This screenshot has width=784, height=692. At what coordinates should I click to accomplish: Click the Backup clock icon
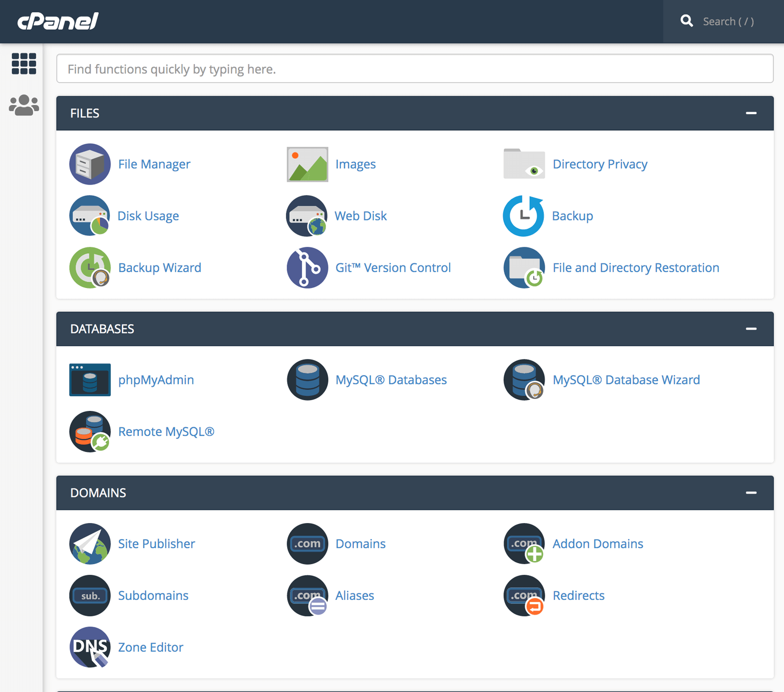[524, 216]
